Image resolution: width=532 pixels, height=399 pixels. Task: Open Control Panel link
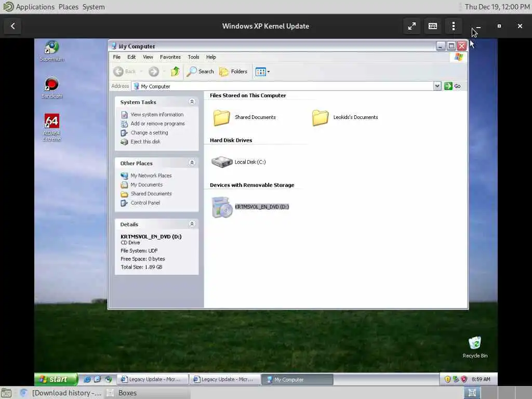click(145, 203)
